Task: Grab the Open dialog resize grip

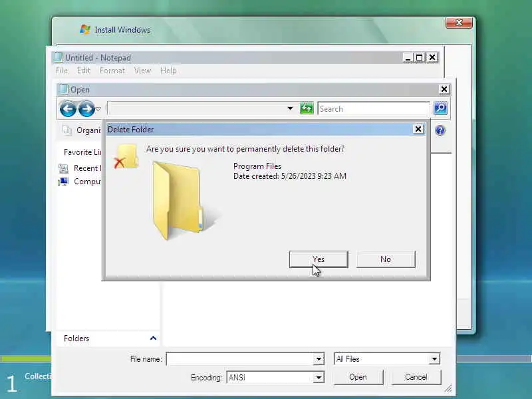Action: pyautogui.click(x=448, y=388)
